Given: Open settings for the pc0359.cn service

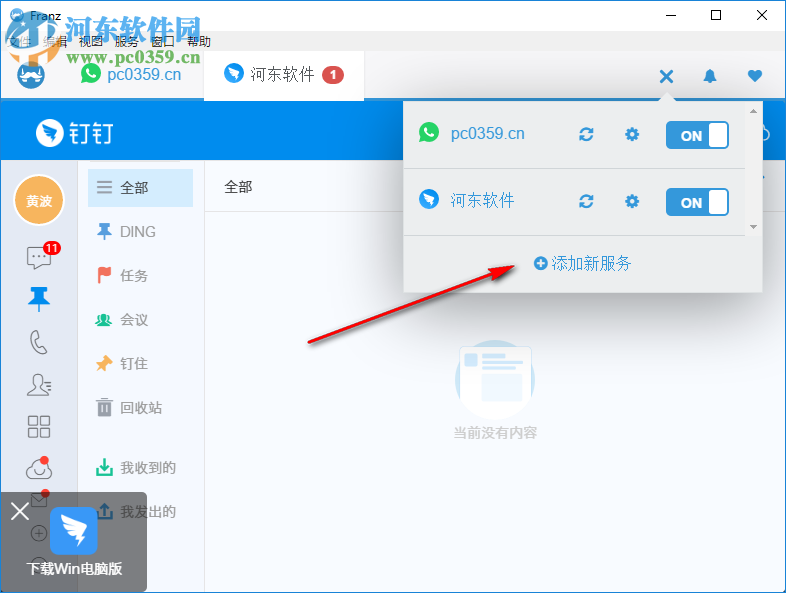Looking at the screenshot, I should 632,134.
